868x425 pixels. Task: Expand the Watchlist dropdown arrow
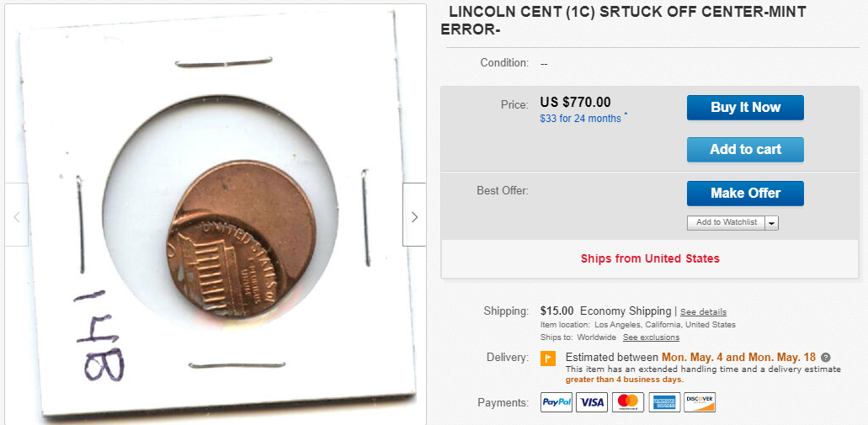click(x=772, y=222)
